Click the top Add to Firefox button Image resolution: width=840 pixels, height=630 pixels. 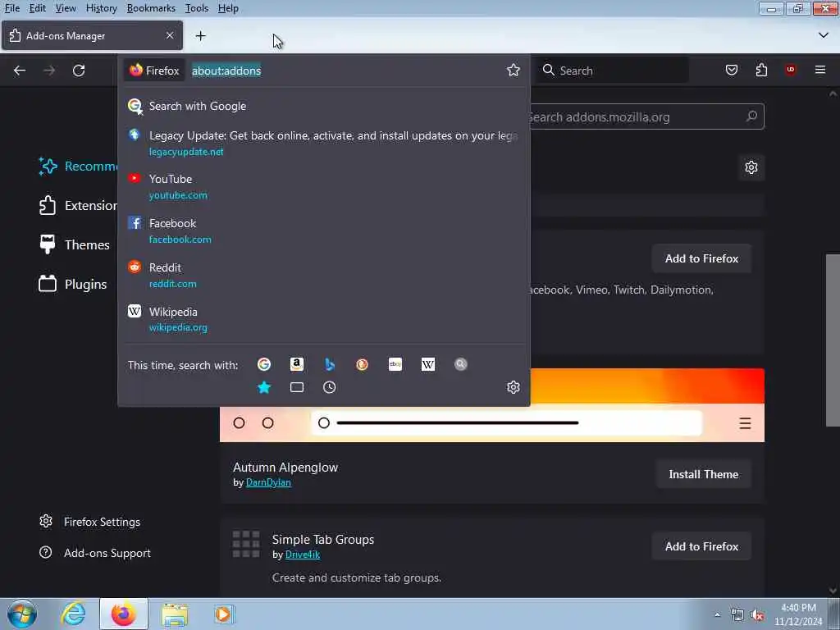click(701, 258)
